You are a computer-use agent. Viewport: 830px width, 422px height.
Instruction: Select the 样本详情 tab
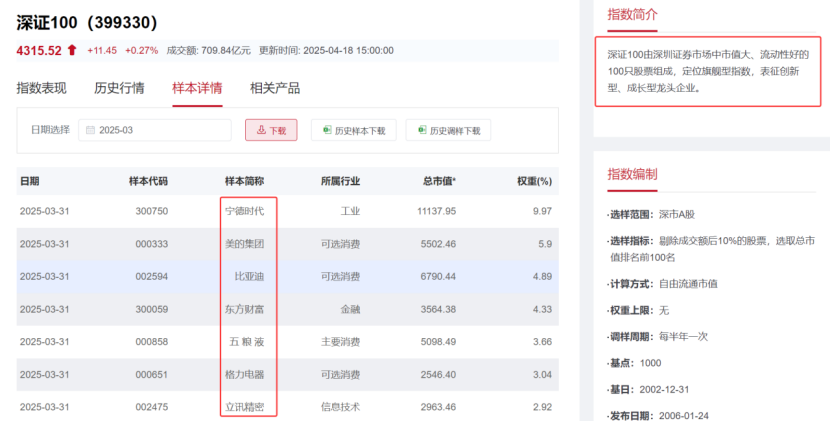(197, 88)
